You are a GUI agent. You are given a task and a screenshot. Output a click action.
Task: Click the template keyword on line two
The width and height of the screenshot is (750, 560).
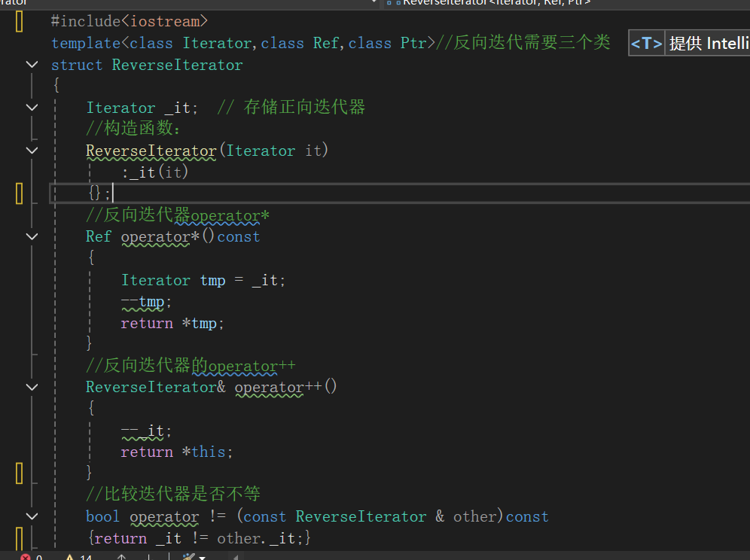(x=86, y=44)
